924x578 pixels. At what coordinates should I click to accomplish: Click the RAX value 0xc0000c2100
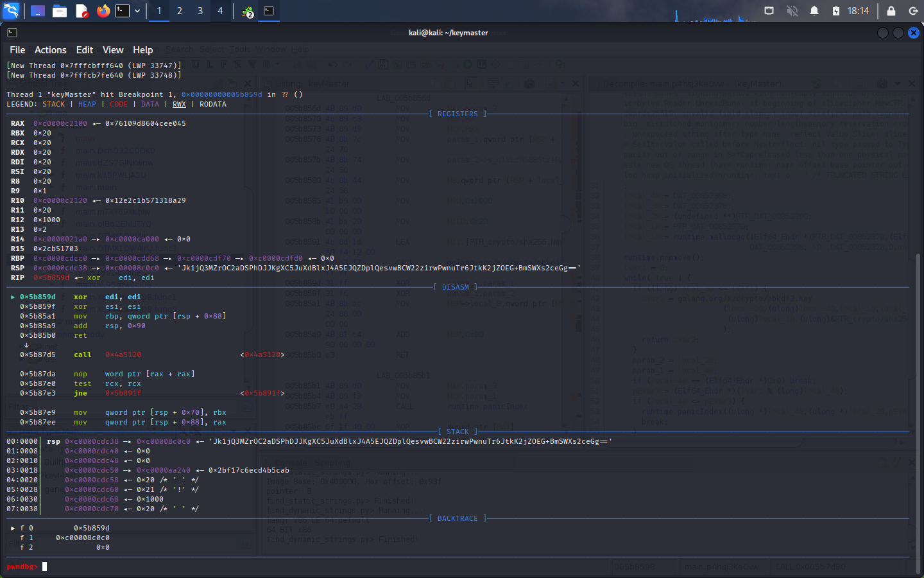60,123
